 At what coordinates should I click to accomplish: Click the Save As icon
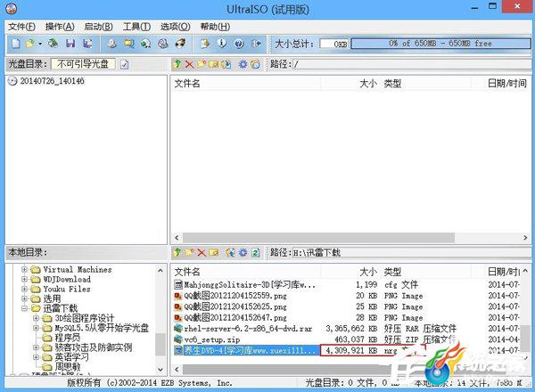[87, 44]
